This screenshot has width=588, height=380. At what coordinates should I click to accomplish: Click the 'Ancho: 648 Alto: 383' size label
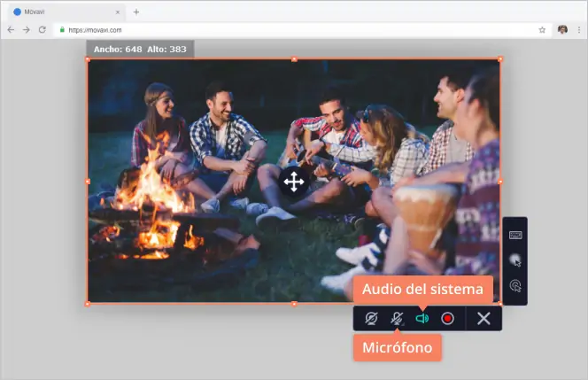pyautogui.click(x=140, y=49)
